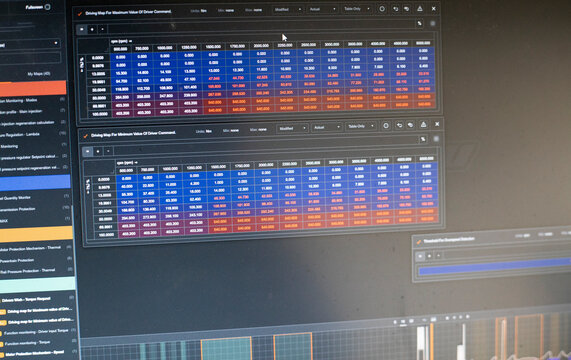Open 'injection regeneration calculation' sidebar item
This screenshot has width=571, height=360.
point(28,123)
